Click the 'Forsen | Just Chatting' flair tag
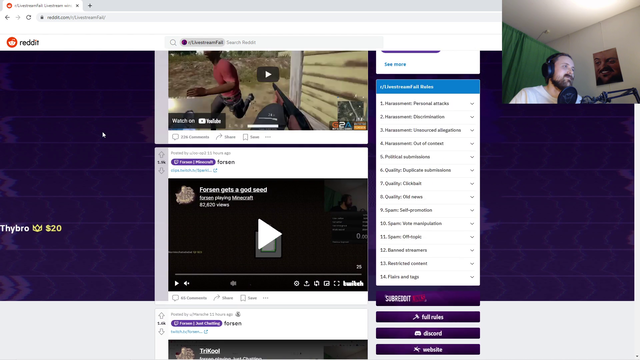 pos(196,323)
